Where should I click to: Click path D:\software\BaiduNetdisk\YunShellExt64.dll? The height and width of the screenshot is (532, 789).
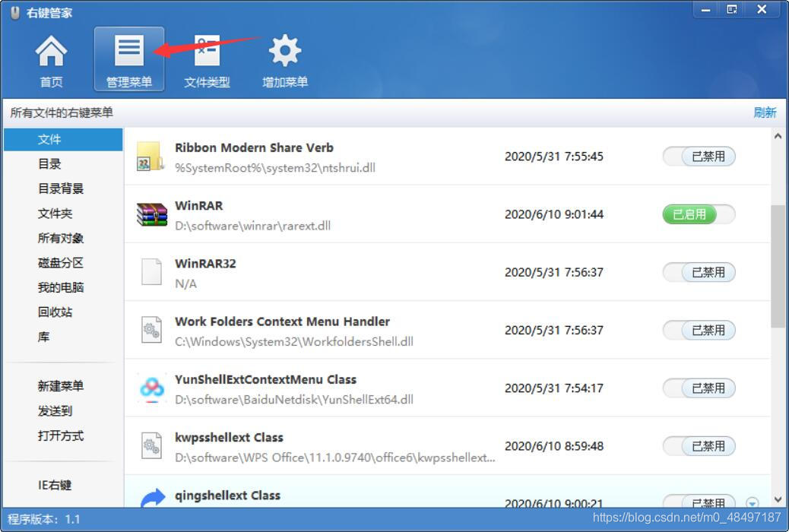pyautogui.click(x=294, y=400)
